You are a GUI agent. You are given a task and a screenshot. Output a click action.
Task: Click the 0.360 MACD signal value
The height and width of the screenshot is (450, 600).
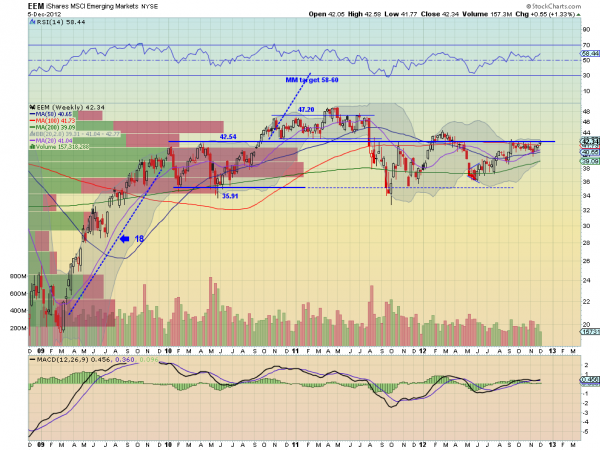point(125,360)
